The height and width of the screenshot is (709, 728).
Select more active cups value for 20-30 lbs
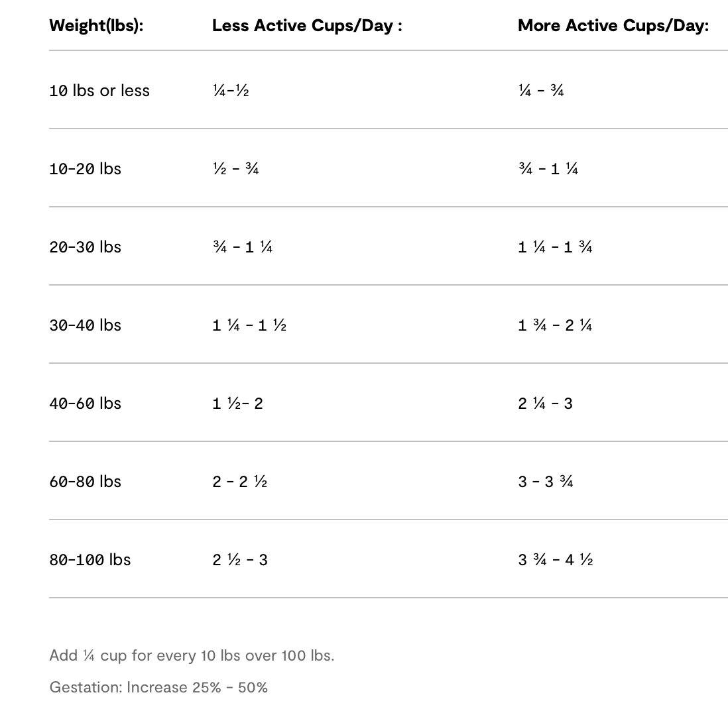[x=555, y=247]
